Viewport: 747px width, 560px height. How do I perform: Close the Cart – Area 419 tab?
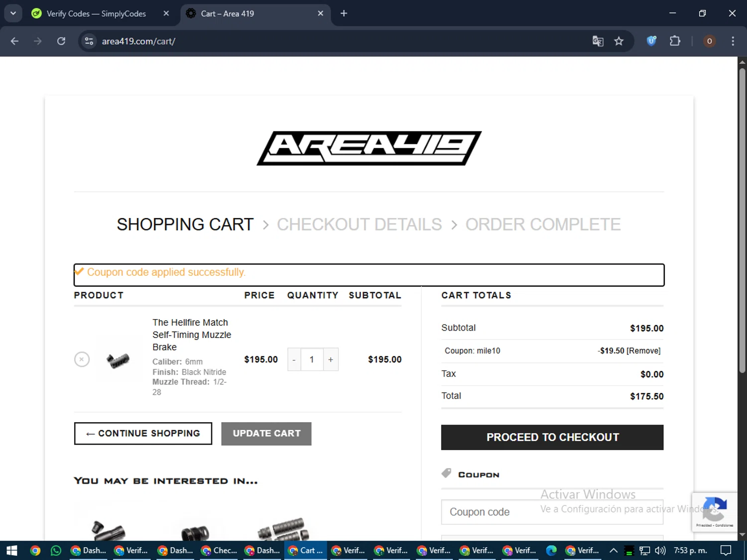coord(320,13)
